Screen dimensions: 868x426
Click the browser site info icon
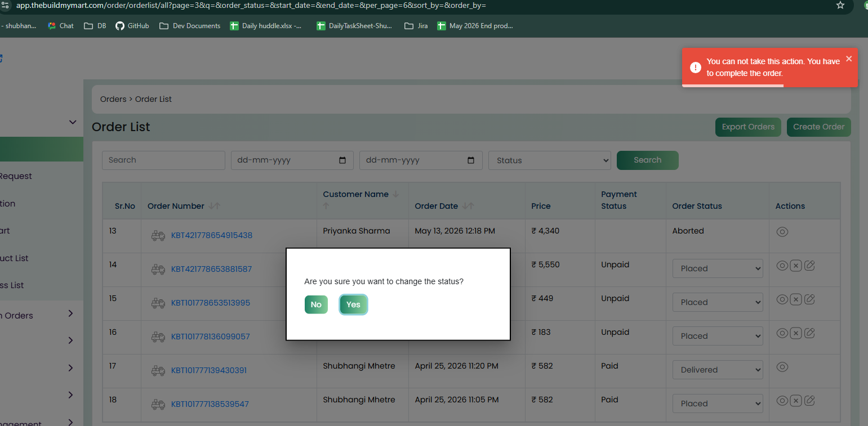(5, 5)
